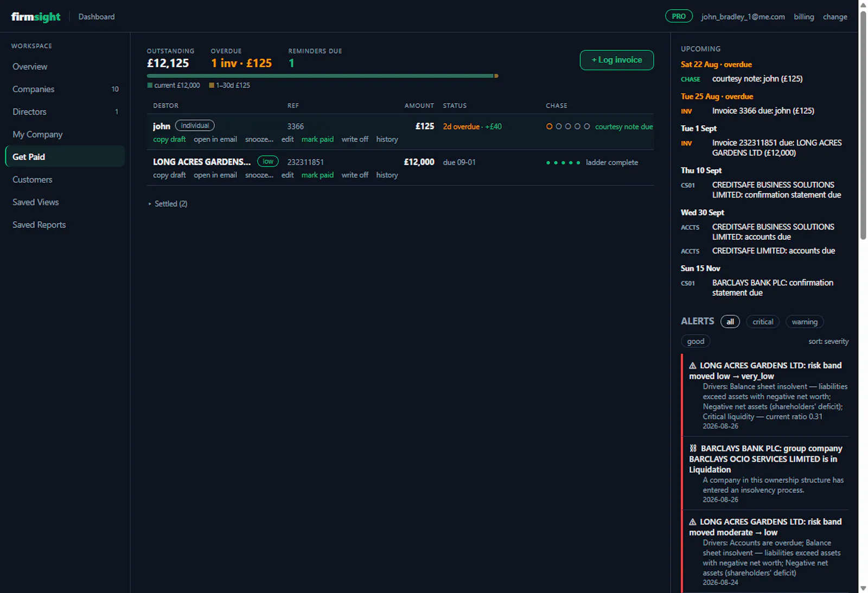The height and width of the screenshot is (593, 868).
Task: Mark Long Acres invoice paid
Action: click(317, 175)
